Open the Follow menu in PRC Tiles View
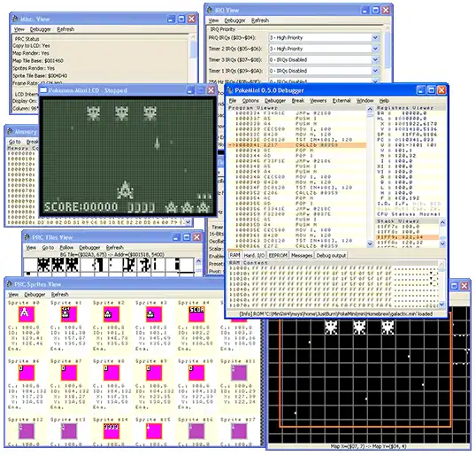 (66, 247)
